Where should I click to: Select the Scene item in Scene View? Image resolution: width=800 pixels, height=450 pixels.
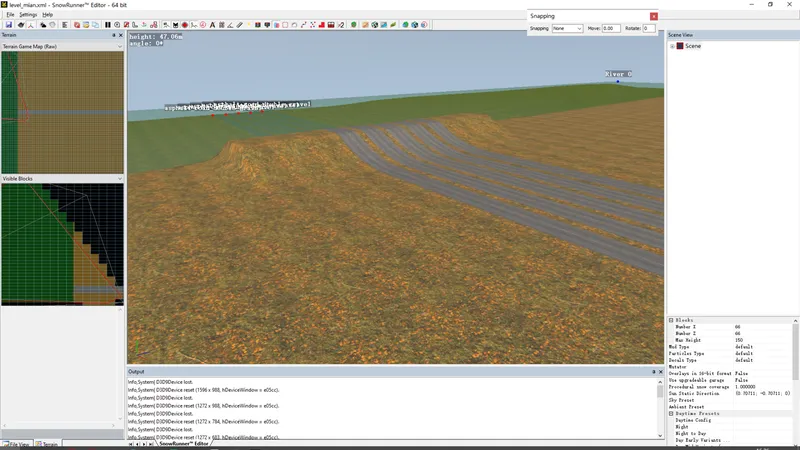pyautogui.click(x=692, y=46)
